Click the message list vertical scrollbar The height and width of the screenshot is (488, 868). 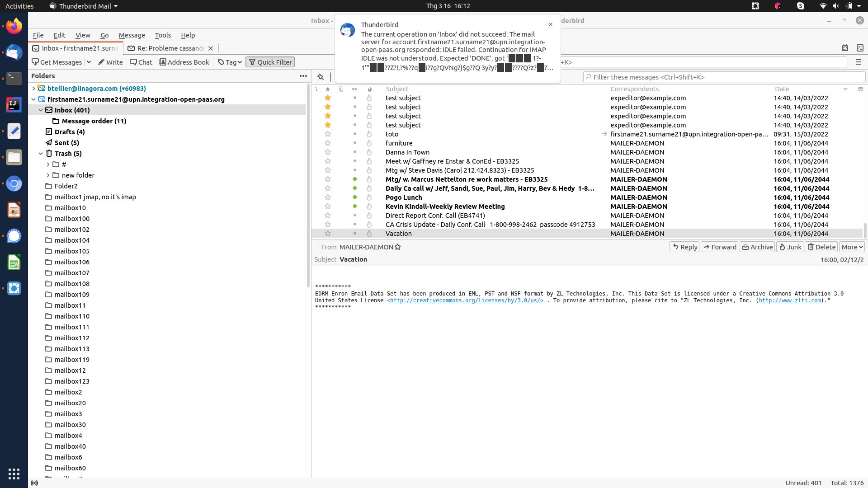[865, 230]
